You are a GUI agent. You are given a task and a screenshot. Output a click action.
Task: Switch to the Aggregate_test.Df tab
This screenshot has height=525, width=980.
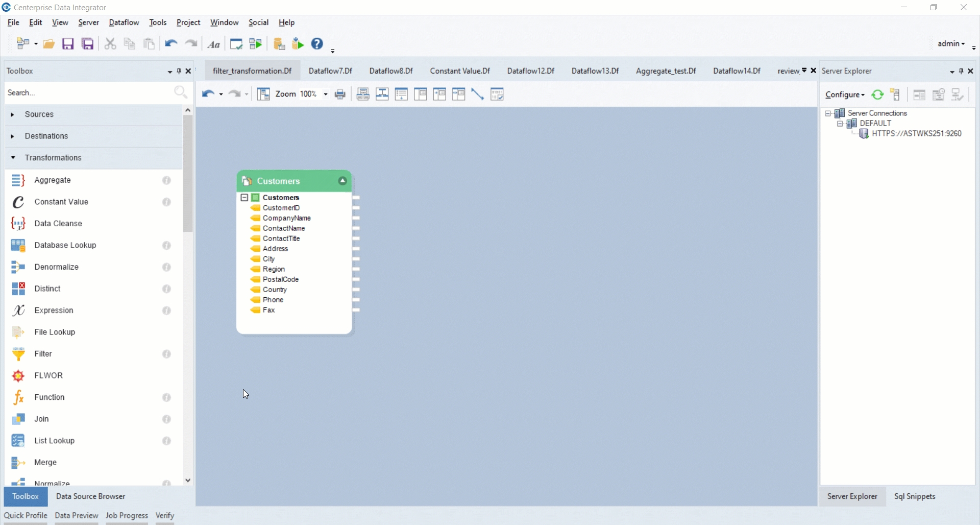coord(666,71)
